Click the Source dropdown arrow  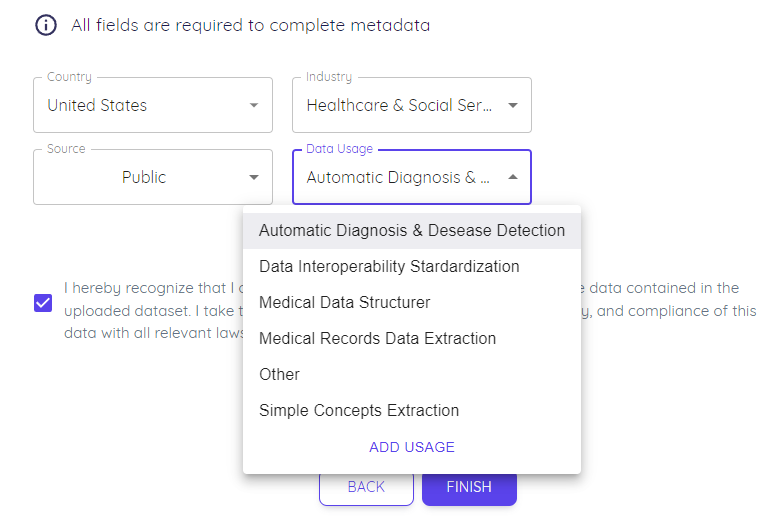tap(254, 177)
